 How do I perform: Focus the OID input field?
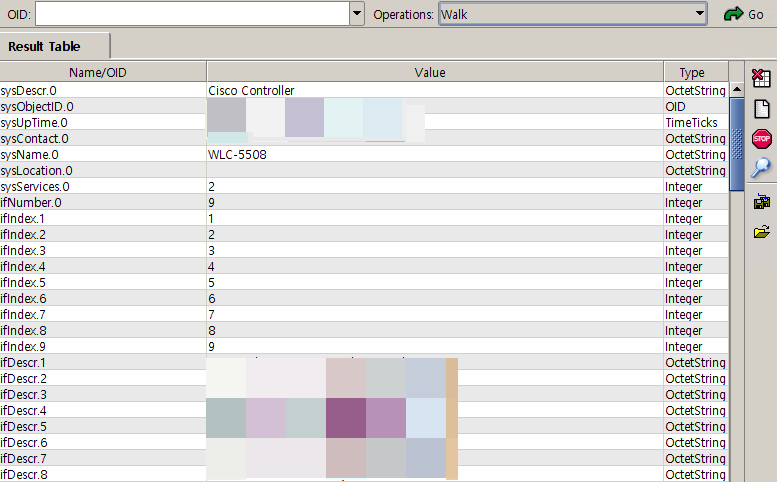(192, 14)
